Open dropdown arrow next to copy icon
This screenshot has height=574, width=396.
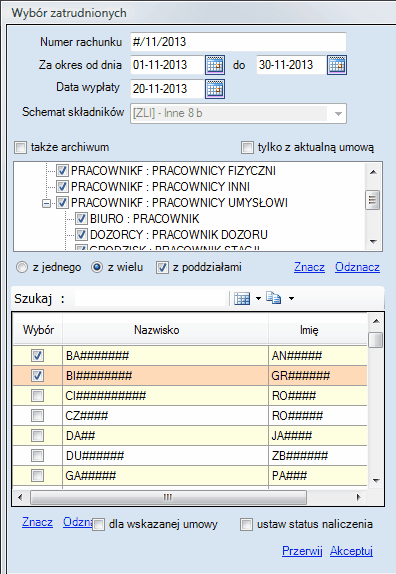pos(291,298)
